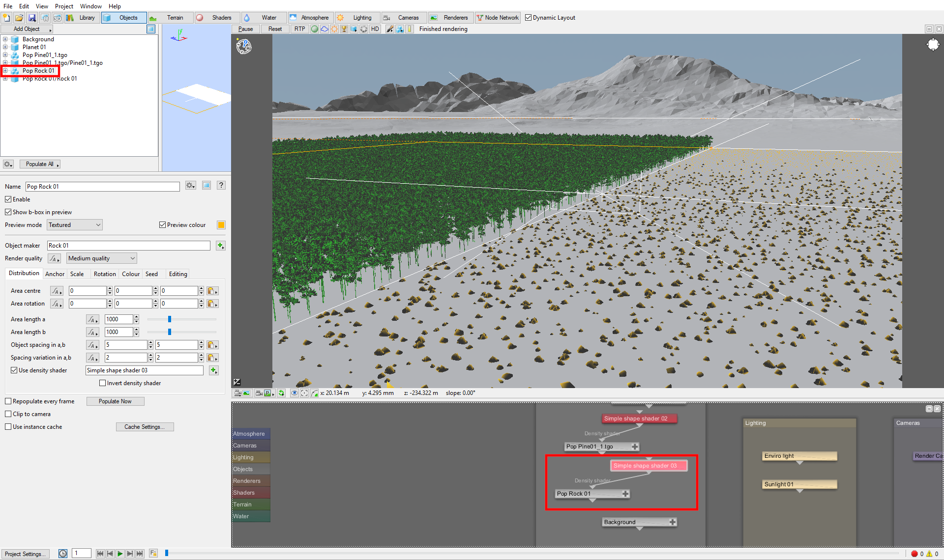Toggle clouds display in preview
The height and width of the screenshot is (560, 944).
point(324,29)
